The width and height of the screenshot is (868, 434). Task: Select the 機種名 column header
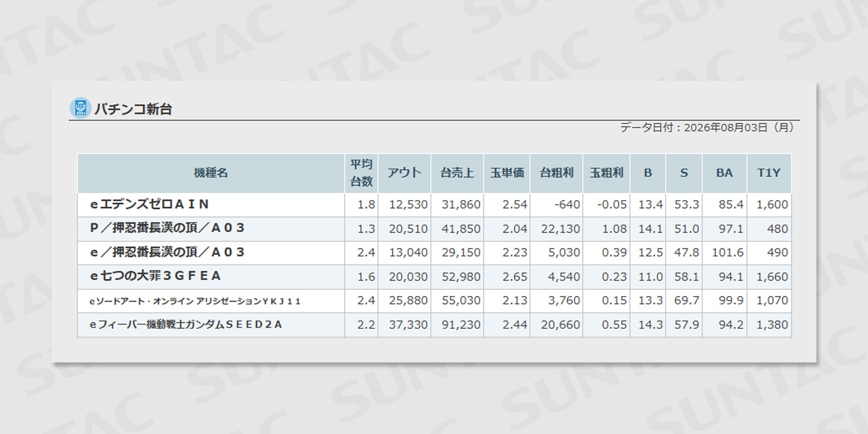(211, 173)
